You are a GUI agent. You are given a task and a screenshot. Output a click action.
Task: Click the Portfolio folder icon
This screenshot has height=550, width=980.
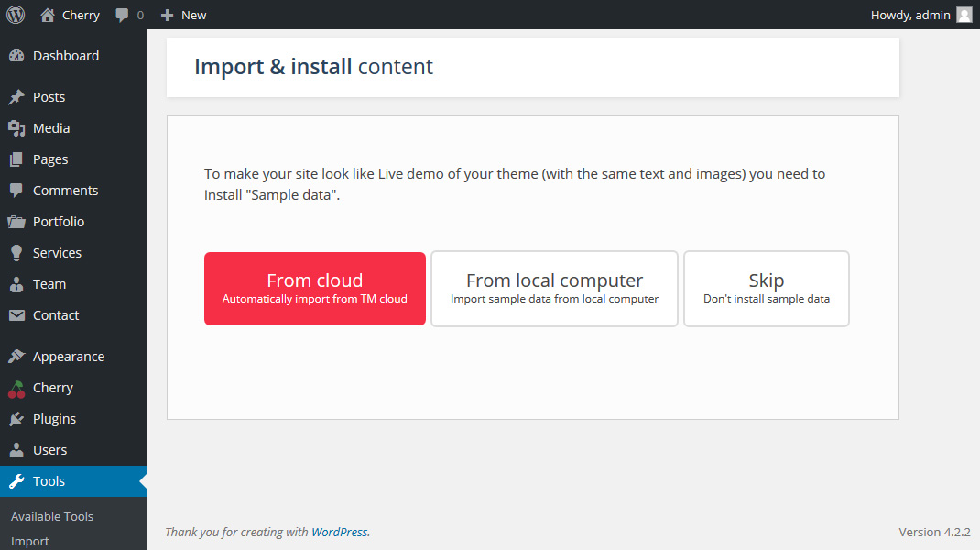16,222
